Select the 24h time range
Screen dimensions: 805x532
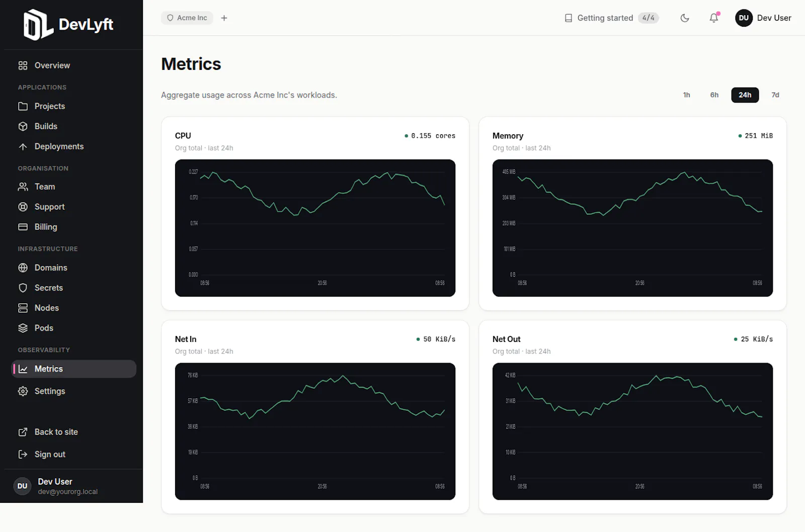(x=745, y=95)
